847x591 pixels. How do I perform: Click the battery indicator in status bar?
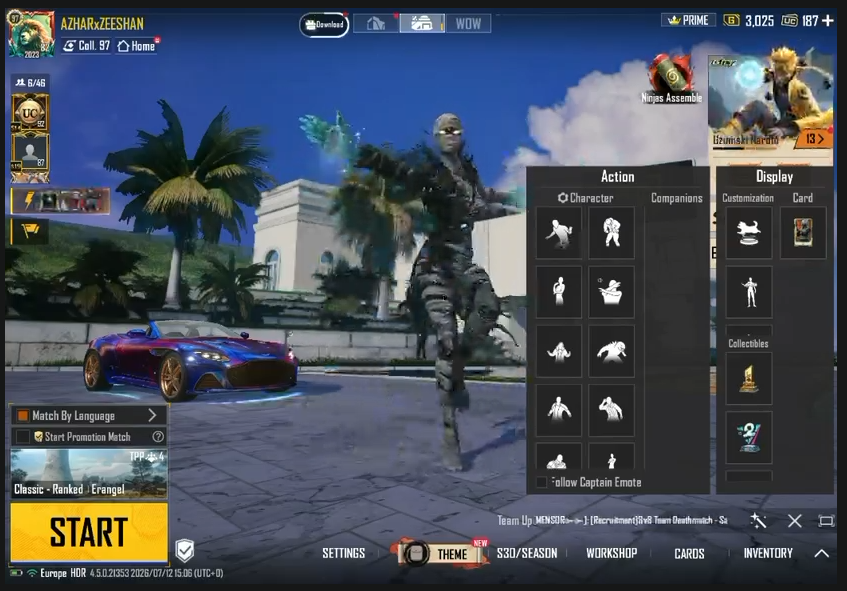tap(16, 573)
